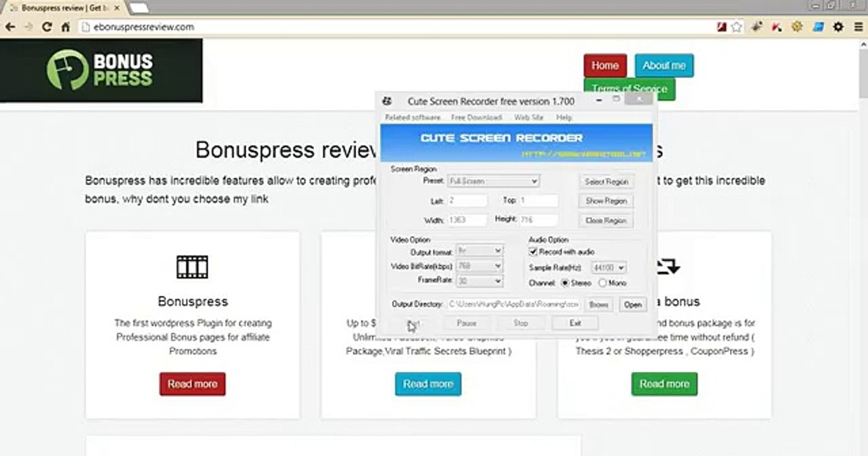
Task: Click the page icon in the address bar
Action: 86,27
